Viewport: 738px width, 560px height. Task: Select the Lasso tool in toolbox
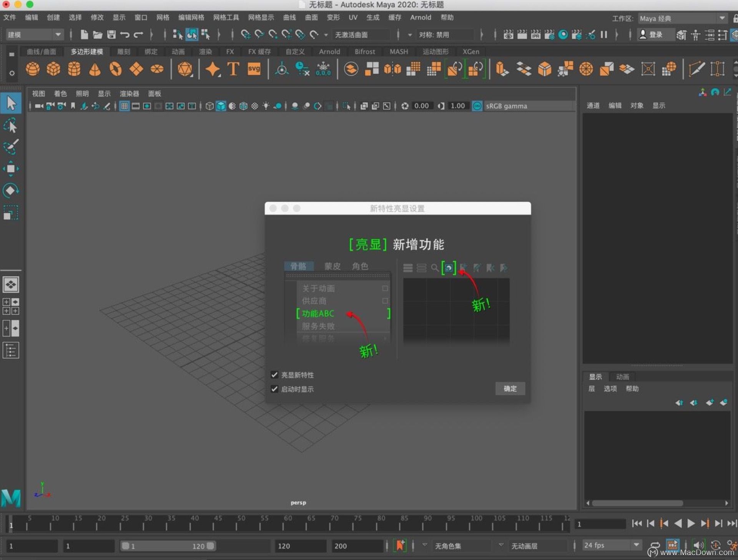pyautogui.click(x=11, y=126)
